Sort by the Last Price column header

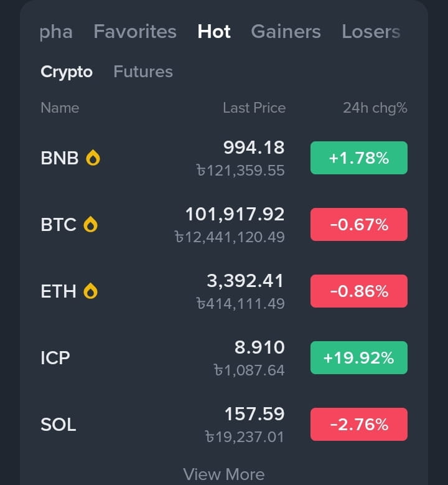(x=254, y=108)
